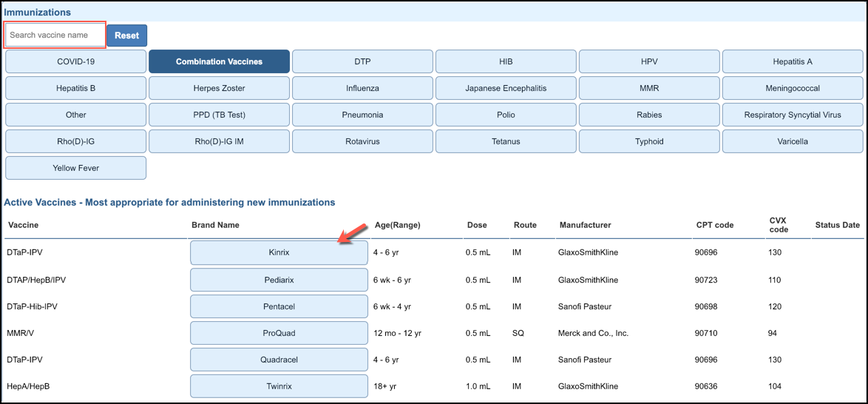868x404 pixels.
Task: Click CPT code 90636
Action: coord(706,386)
